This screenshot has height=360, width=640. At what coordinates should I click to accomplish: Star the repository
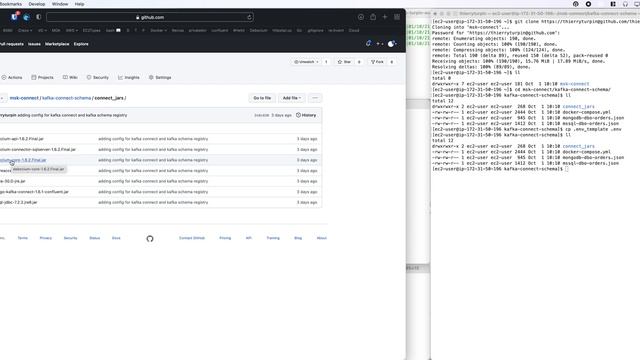[344, 62]
